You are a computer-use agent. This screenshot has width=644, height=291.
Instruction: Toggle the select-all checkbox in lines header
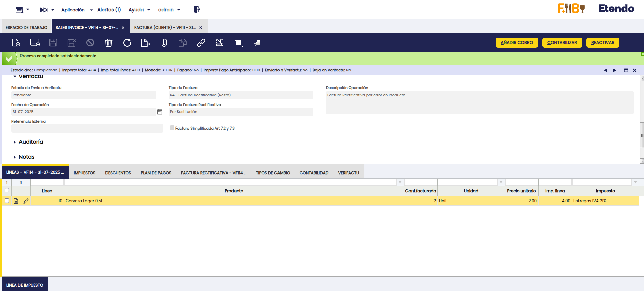coord(7,190)
